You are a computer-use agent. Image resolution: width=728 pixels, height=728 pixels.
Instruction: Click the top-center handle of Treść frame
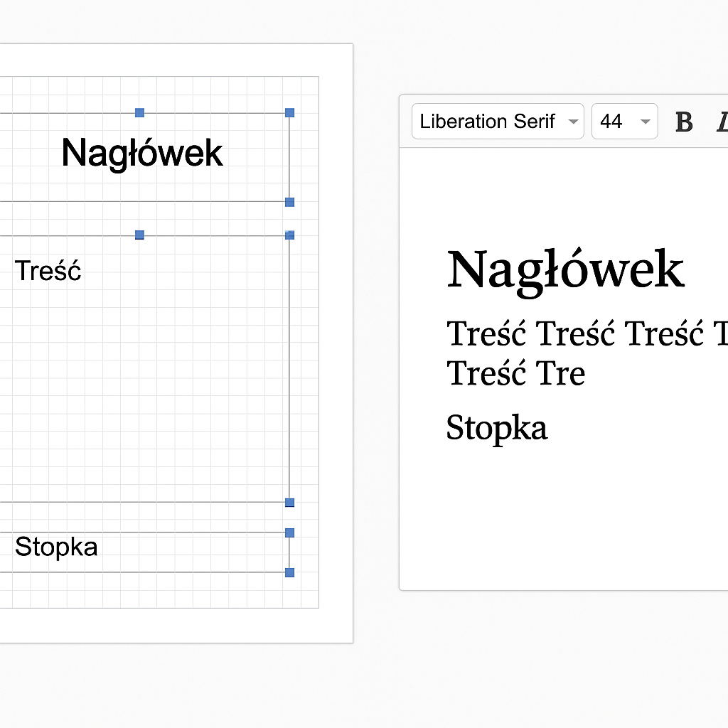(140, 235)
